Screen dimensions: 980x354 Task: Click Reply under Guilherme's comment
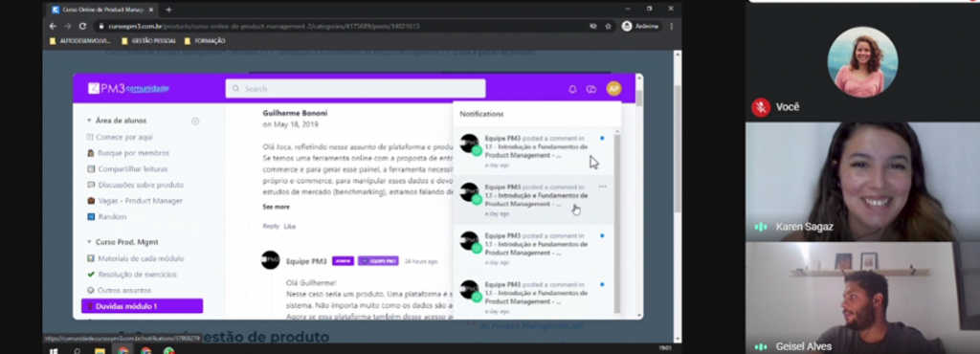[x=271, y=226]
